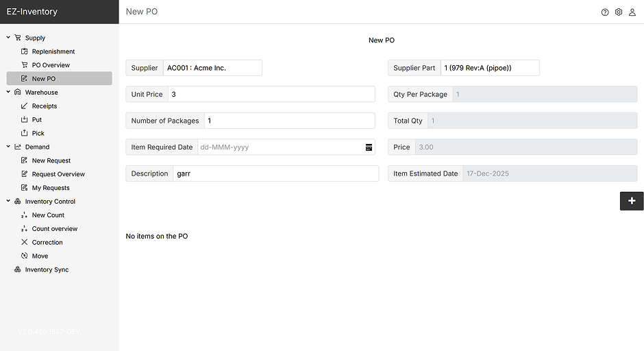The image size is (644, 351).
Task: Click the Receipts arrow icon
Action: click(24, 106)
